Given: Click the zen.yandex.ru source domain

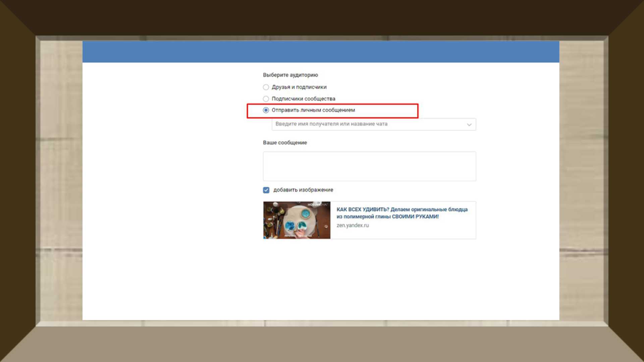Looking at the screenshot, I should 353,226.
